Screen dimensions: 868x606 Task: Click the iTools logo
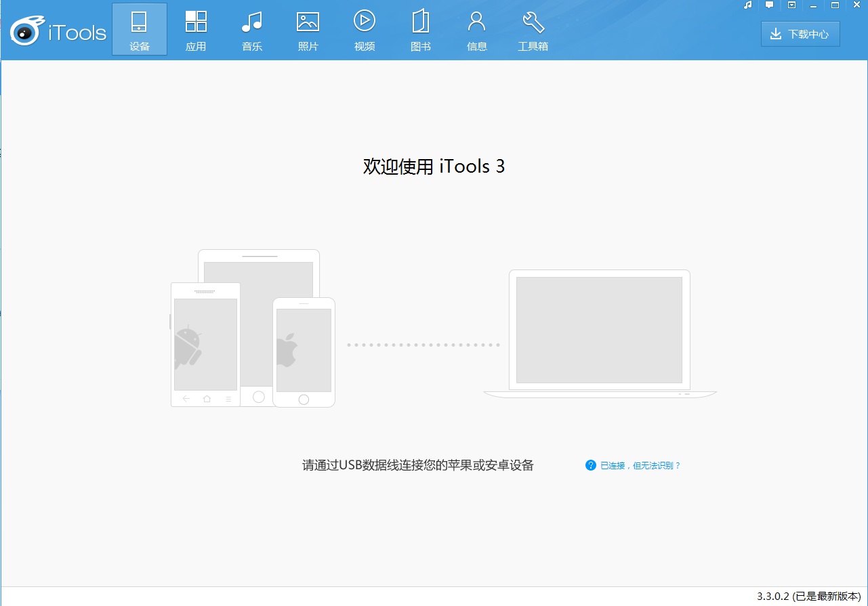[x=58, y=31]
